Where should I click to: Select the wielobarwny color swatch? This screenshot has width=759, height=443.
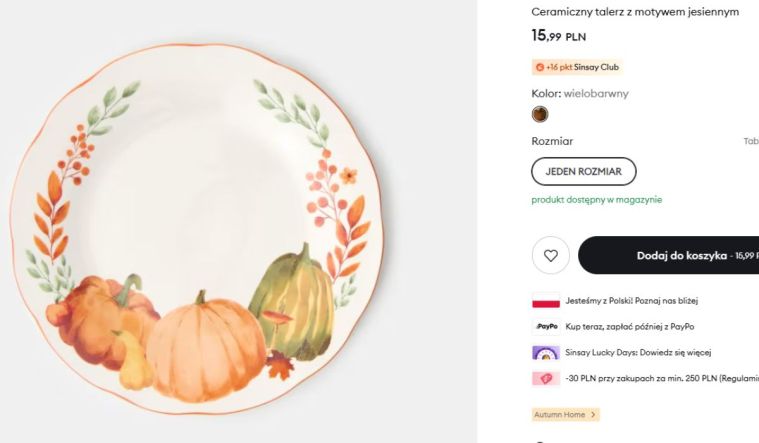[x=540, y=114]
